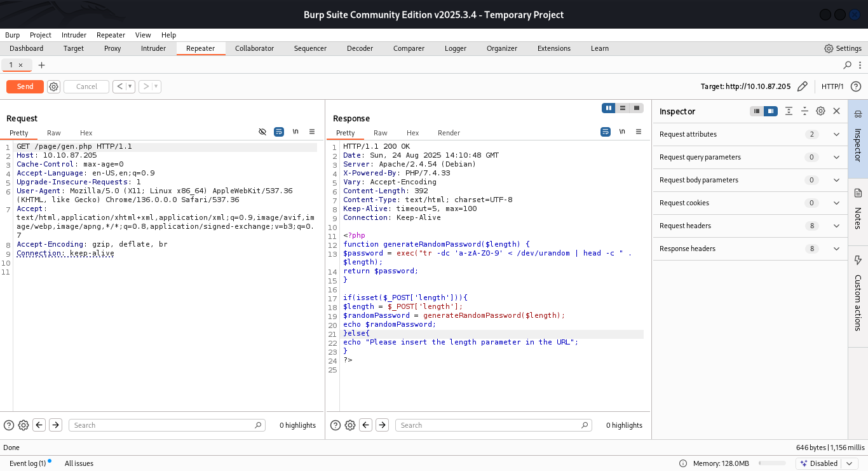Image resolution: width=868 pixels, height=471 pixels.
Task: Switch to the Decoder tab
Action: tap(360, 48)
